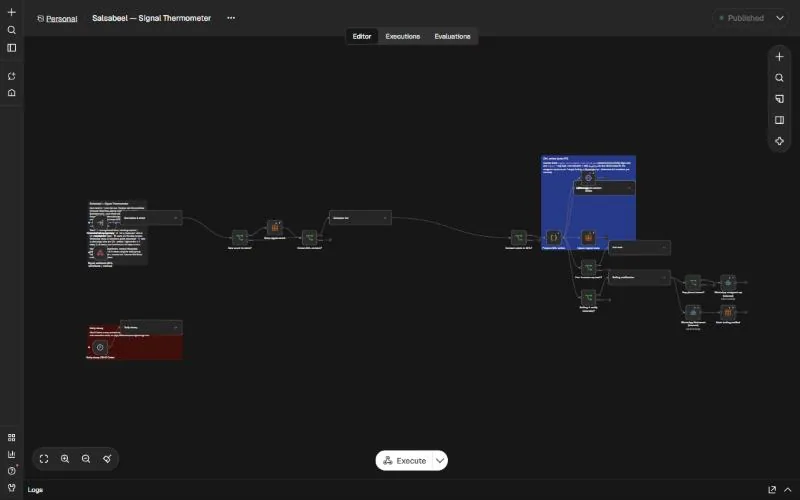Open the bar-chart insights icon in sidebar
This screenshot has width=800, height=500.
12,454
